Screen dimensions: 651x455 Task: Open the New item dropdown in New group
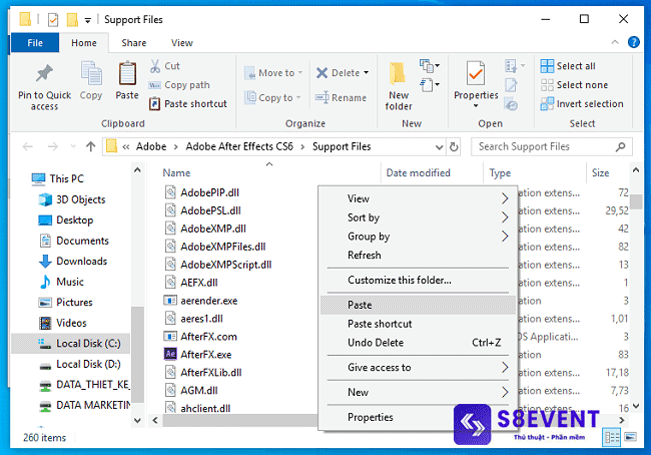point(429,66)
